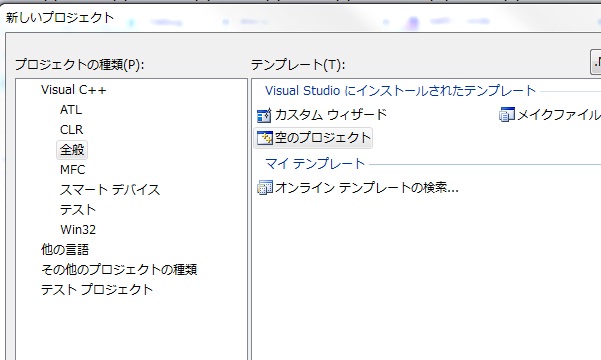Select テスト プロジェクト tree node

click(97, 289)
